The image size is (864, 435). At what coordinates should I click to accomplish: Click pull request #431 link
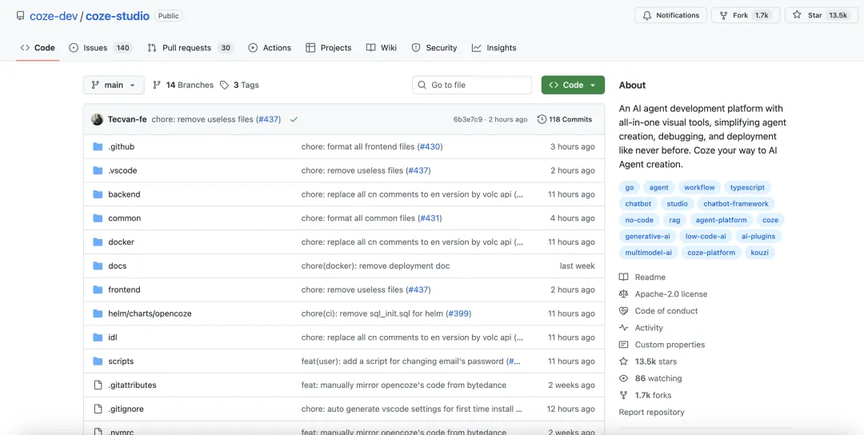click(x=429, y=218)
